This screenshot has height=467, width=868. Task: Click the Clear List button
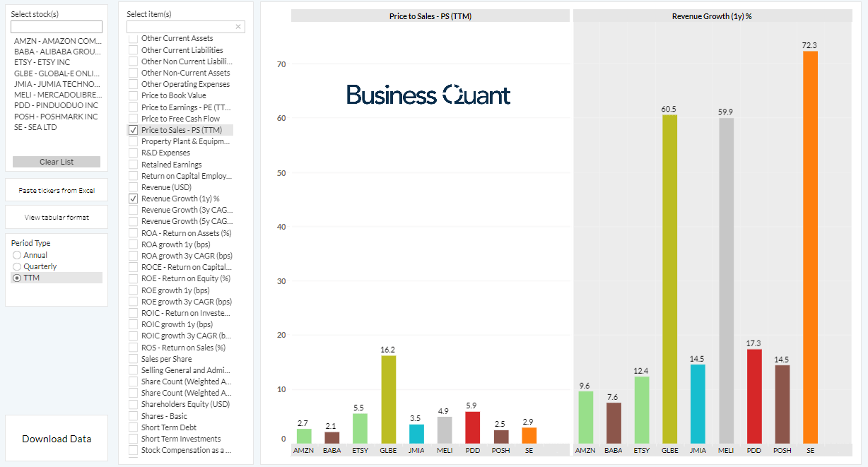click(57, 162)
